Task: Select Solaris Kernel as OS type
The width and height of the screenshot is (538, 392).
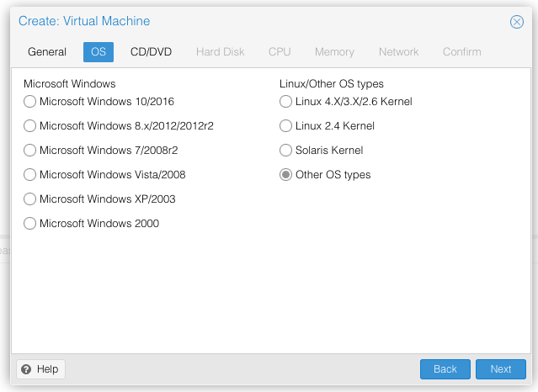Action: [286, 151]
